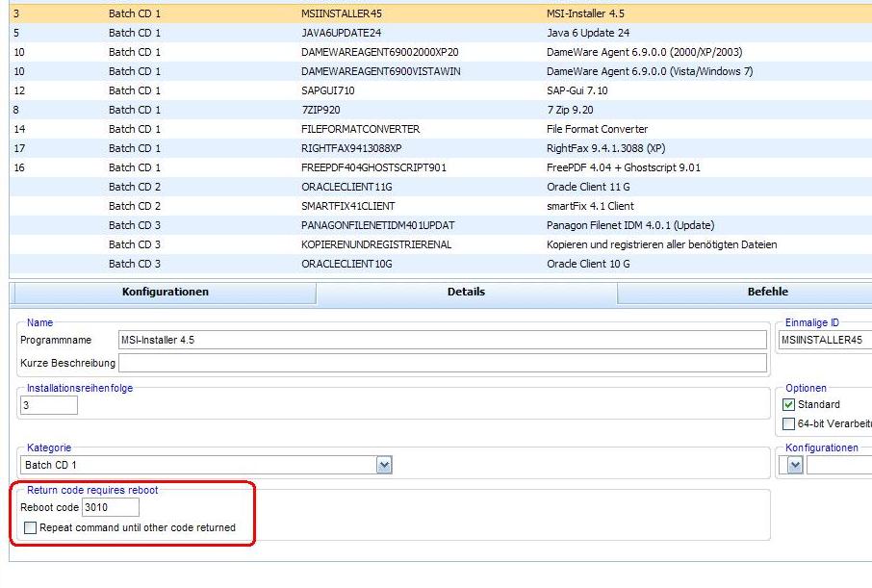This screenshot has width=872, height=588.
Task: Open the Konfigurationen dropdown arrow
Action: (x=795, y=465)
